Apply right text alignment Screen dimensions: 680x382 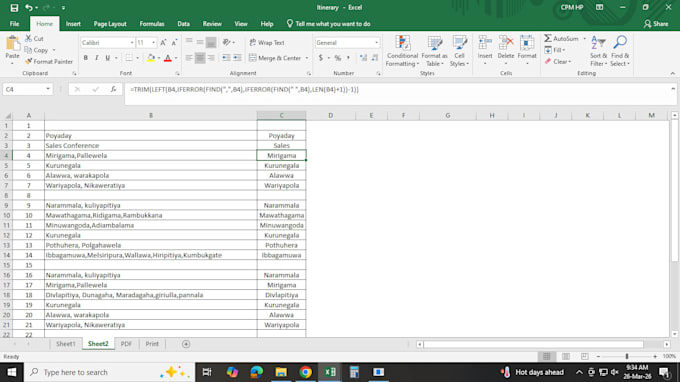coord(211,58)
